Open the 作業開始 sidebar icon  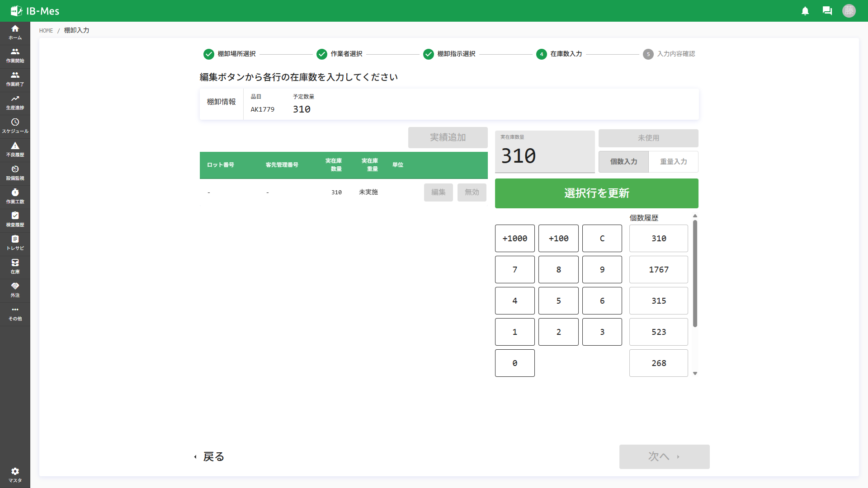click(x=15, y=55)
